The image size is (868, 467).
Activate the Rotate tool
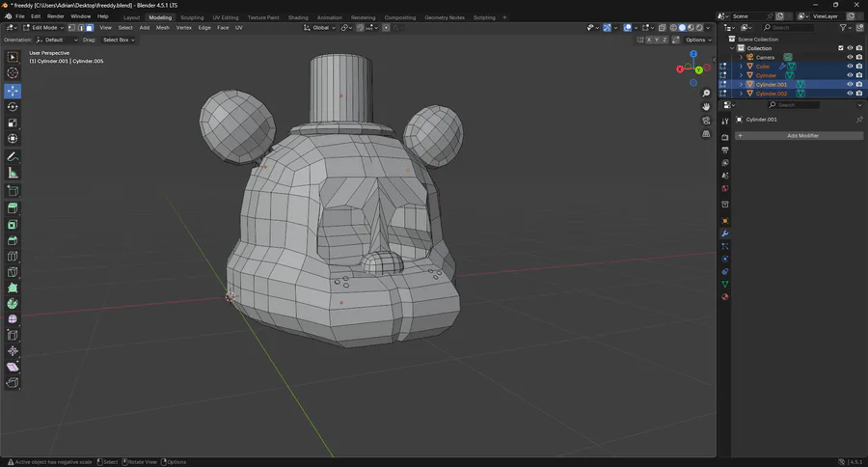[13, 107]
